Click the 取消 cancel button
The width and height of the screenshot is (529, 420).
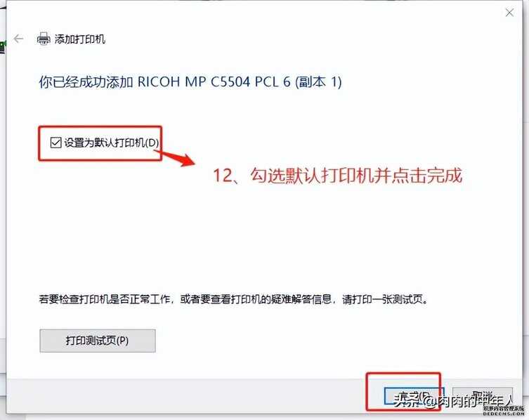(483, 396)
